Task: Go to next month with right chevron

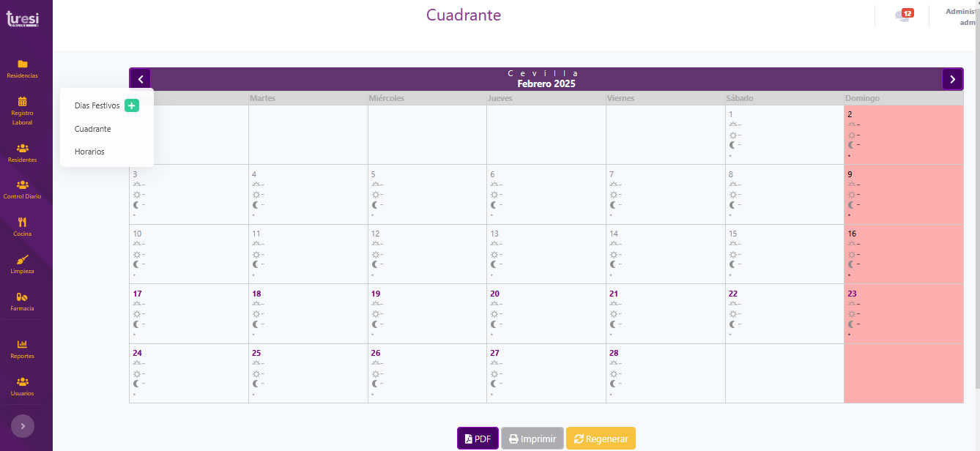Action: [952, 79]
